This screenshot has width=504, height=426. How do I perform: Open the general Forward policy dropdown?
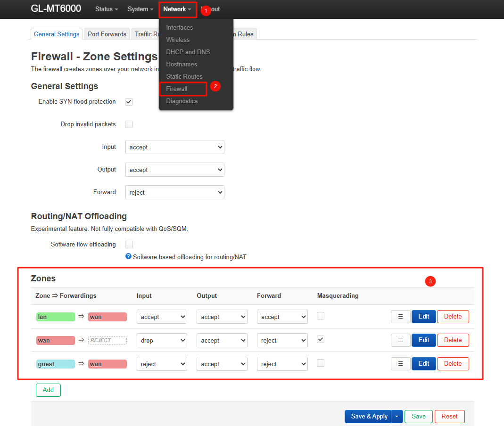(174, 192)
